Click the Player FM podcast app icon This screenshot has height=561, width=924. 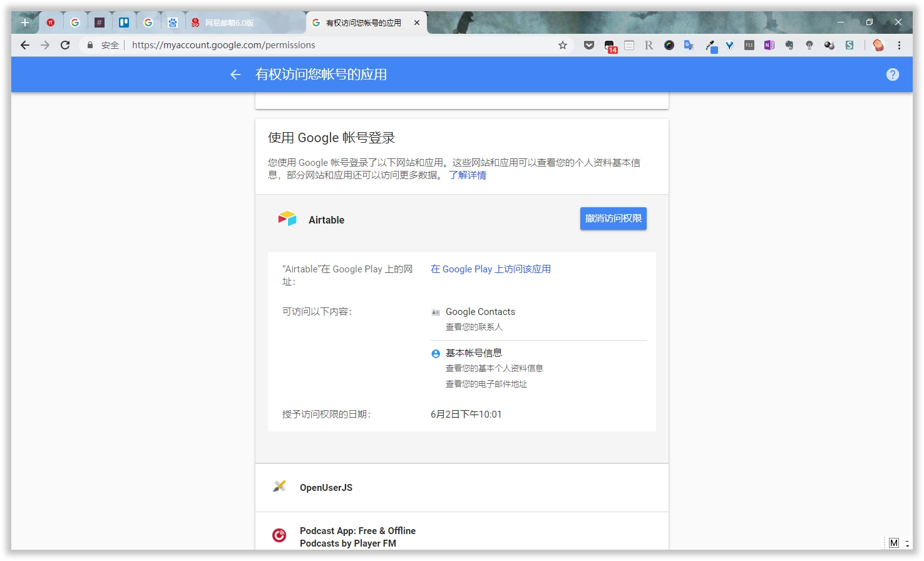pos(279,535)
